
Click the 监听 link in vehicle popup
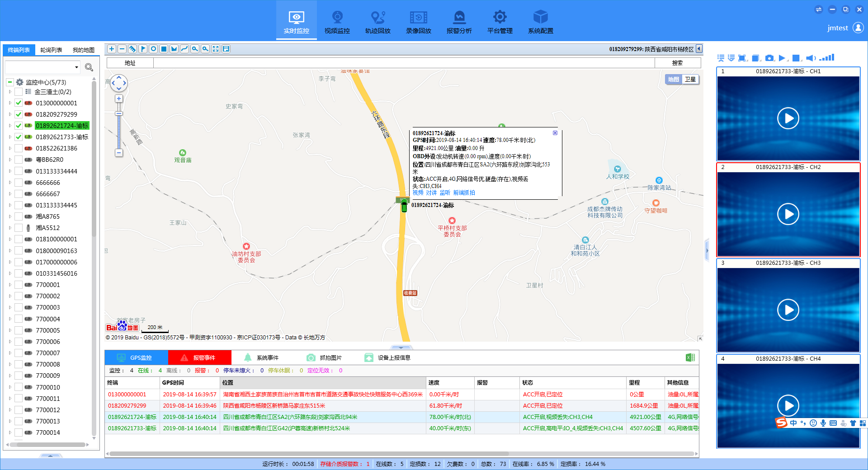(445, 193)
